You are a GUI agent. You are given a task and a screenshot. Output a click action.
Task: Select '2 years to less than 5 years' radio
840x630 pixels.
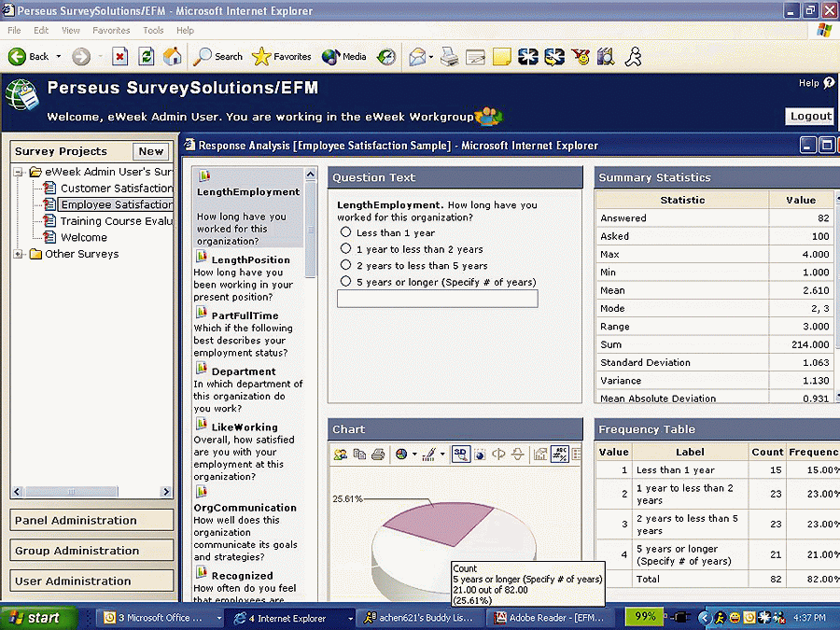[x=346, y=265]
